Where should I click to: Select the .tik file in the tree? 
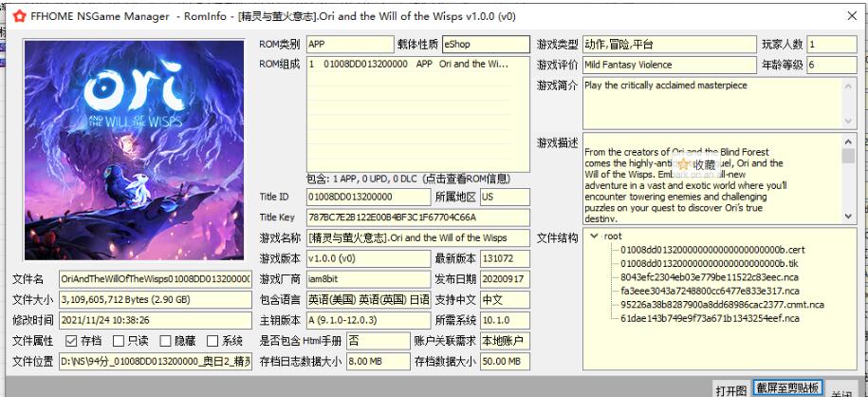pos(711,263)
